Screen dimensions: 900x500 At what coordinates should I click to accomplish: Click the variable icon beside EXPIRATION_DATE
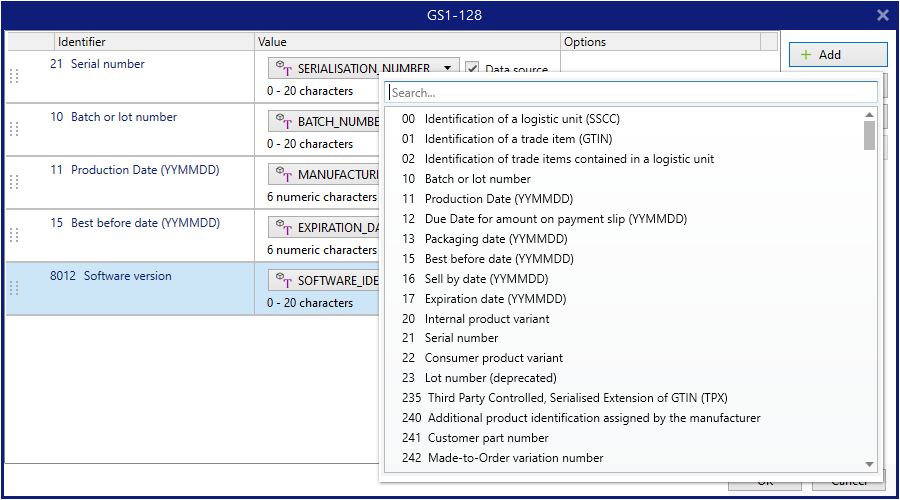pyautogui.click(x=284, y=227)
